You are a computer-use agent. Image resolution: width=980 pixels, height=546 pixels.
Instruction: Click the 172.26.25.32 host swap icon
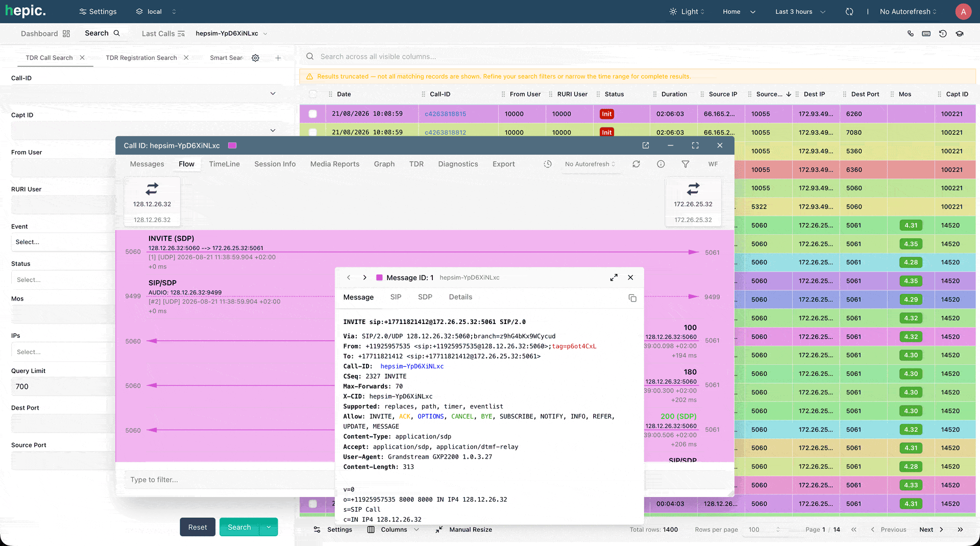[693, 189]
